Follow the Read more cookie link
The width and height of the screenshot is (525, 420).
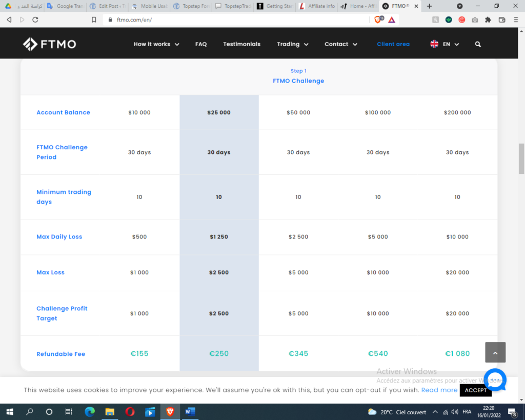click(439, 390)
